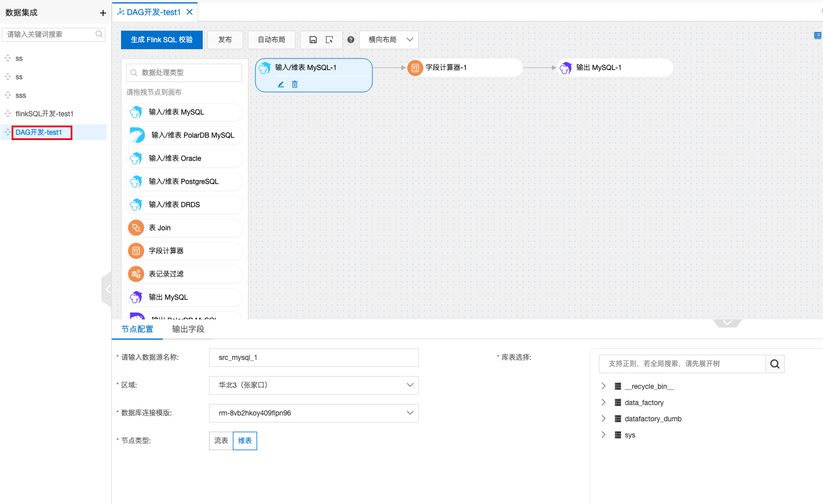The height and width of the screenshot is (504, 823).
Task: Click the 发布 button
Action: point(225,40)
